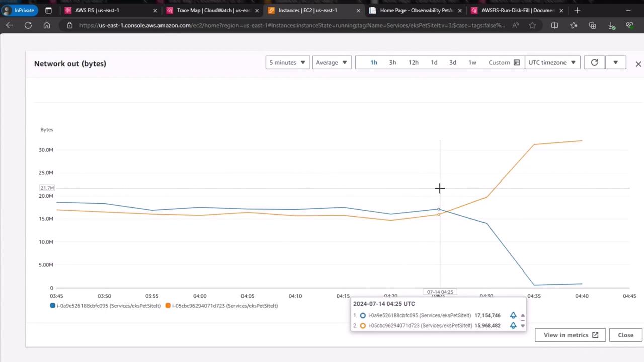Click the InPrivate profile badge

[x=19, y=10]
